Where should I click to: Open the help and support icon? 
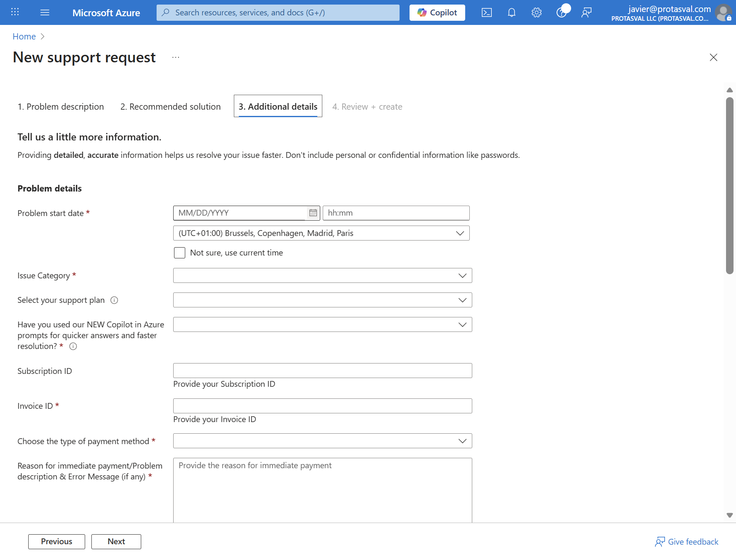click(562, 12)
